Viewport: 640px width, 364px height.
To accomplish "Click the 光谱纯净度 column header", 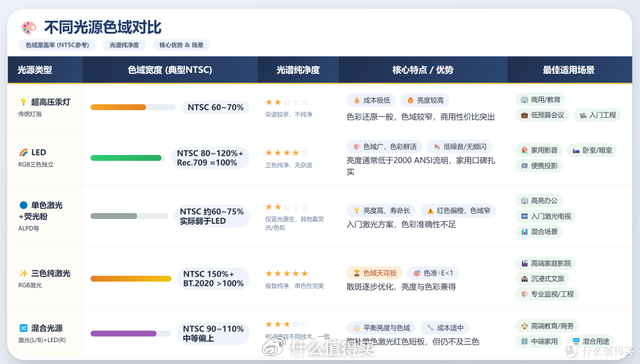I will [x=298, y=70].
